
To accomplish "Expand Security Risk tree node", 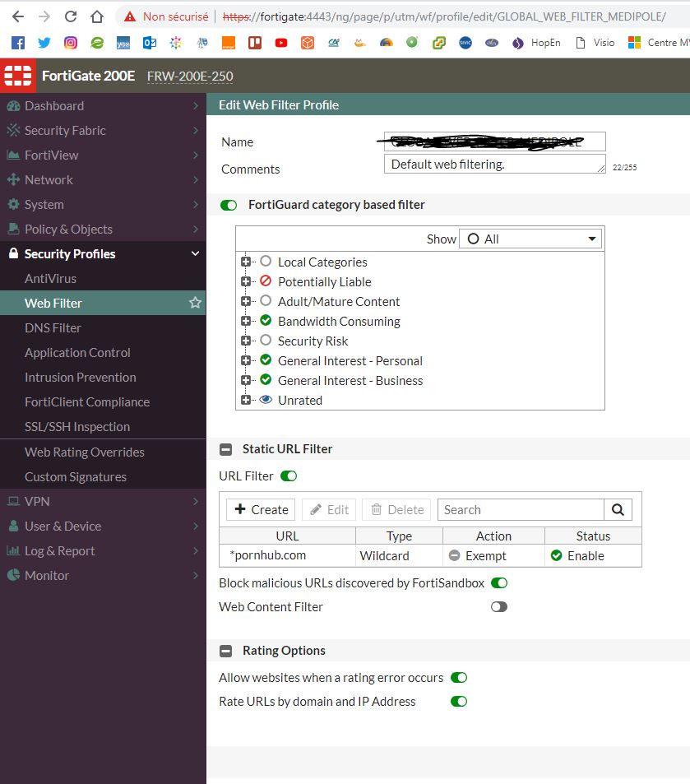I will tap(246, 341).
